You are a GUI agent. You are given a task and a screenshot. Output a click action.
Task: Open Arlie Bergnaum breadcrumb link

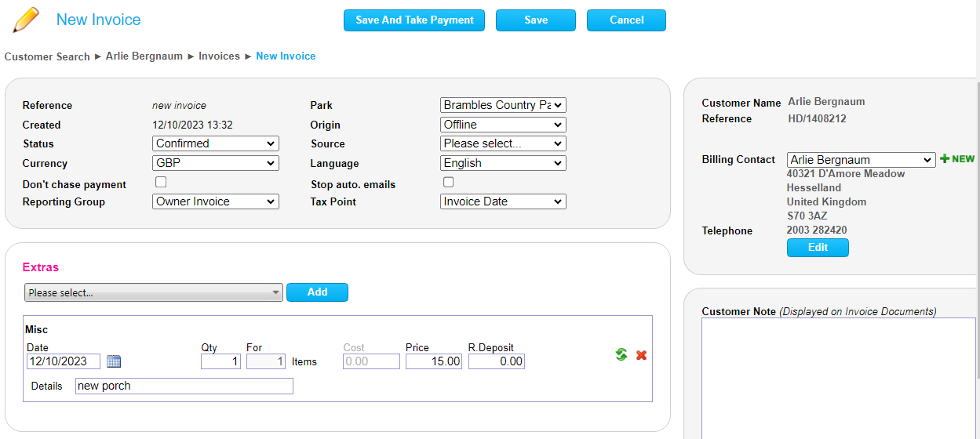(144, 56)
